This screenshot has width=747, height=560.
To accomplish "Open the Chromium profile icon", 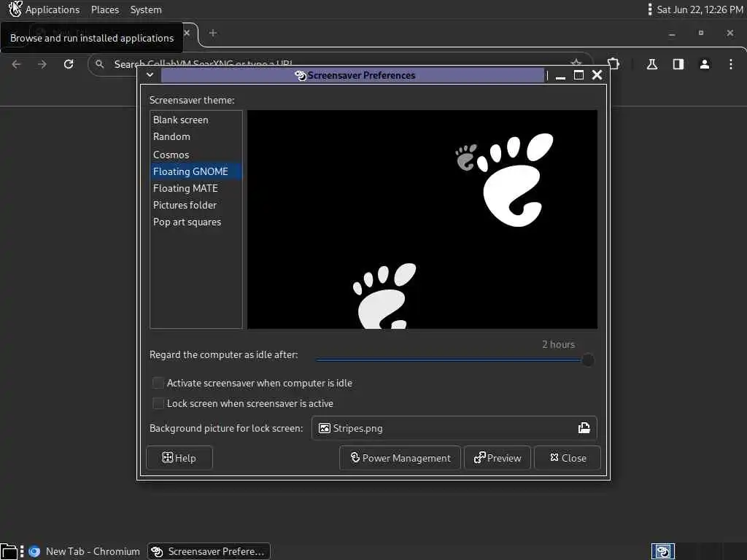I will click(705, 64).
